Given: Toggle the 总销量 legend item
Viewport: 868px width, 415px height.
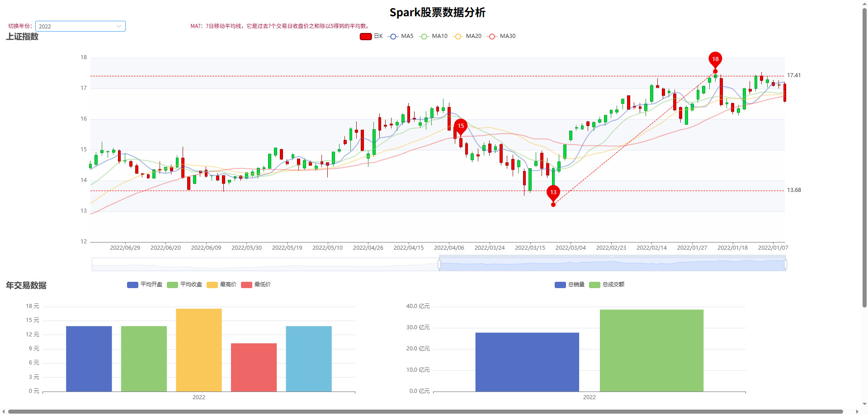Looking at the screenshot, I should [570, 284].
